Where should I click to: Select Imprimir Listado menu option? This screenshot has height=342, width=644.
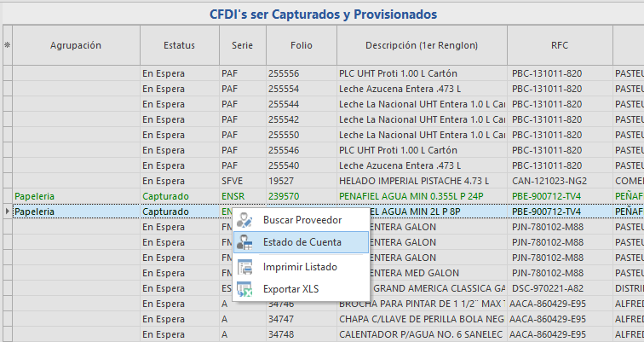[301, 267]
